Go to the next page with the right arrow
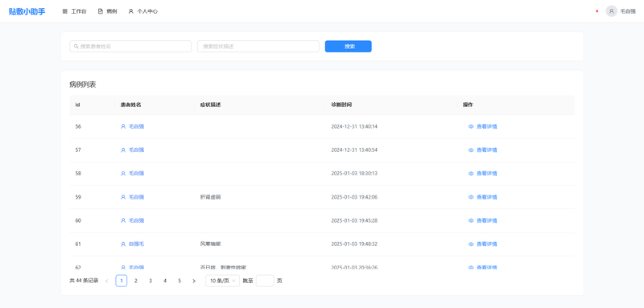 (x=194, y=281)
